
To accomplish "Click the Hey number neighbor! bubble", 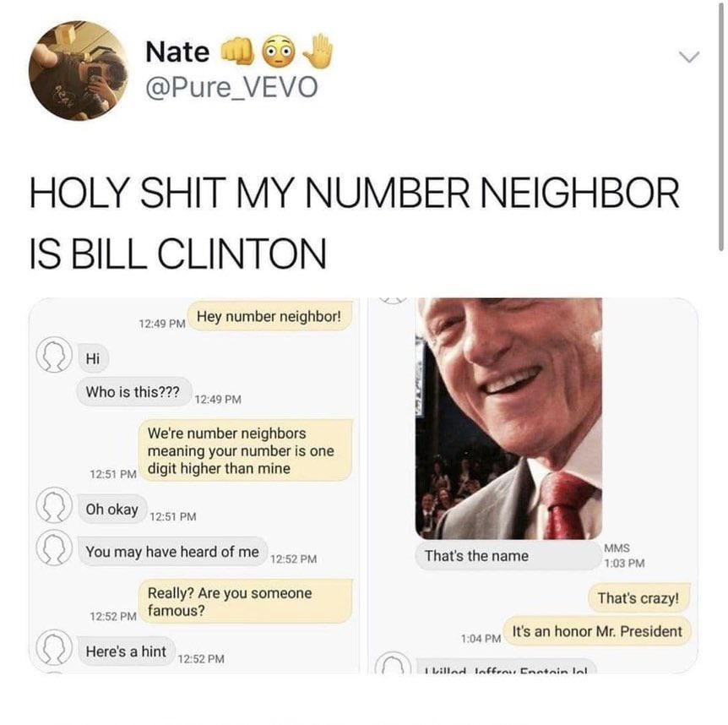I will tap(269, 317).
